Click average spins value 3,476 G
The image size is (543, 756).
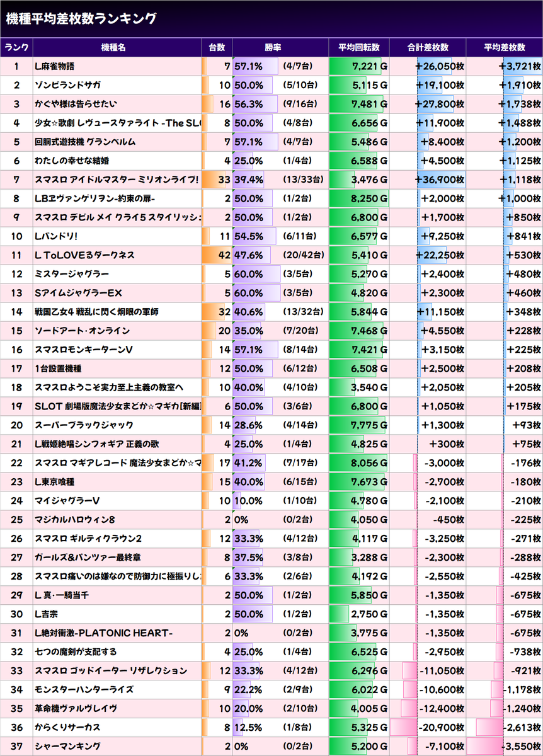[370, 180]
